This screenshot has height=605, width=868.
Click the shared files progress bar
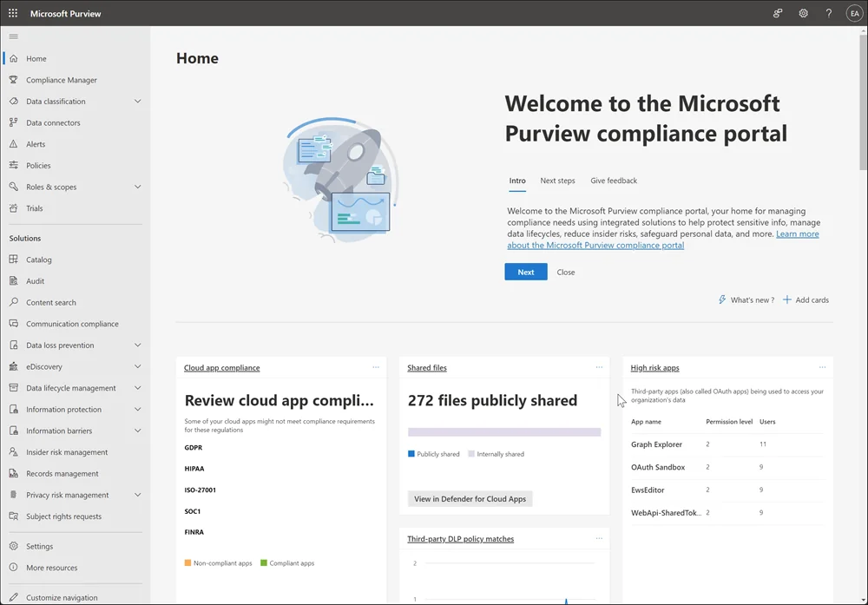pyautogui.click(x=504, y=432)
